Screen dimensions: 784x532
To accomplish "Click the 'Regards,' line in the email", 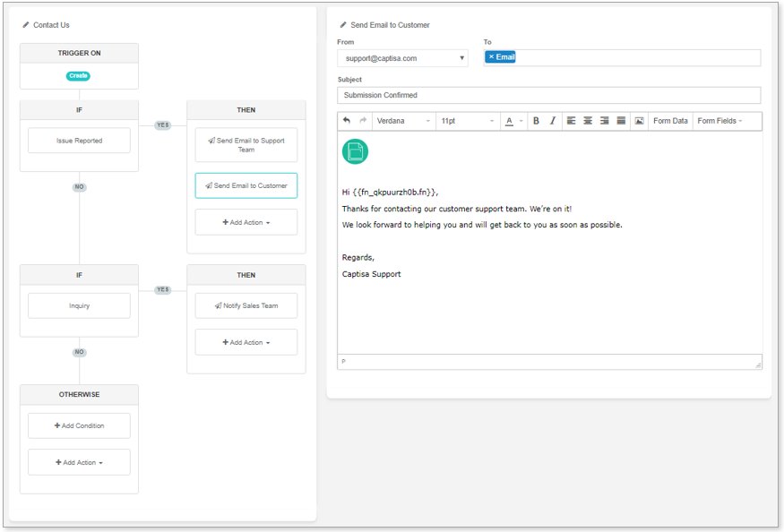I will click(x=358, y=258).
